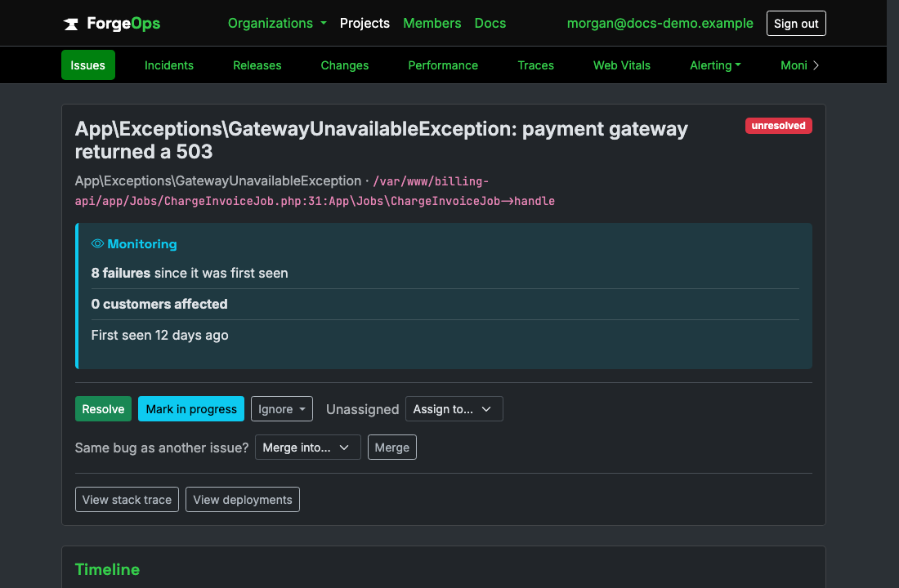Screen dimensions: 899x588
Task: Switch to the Releases tab
Action: [x=257, y=65]
